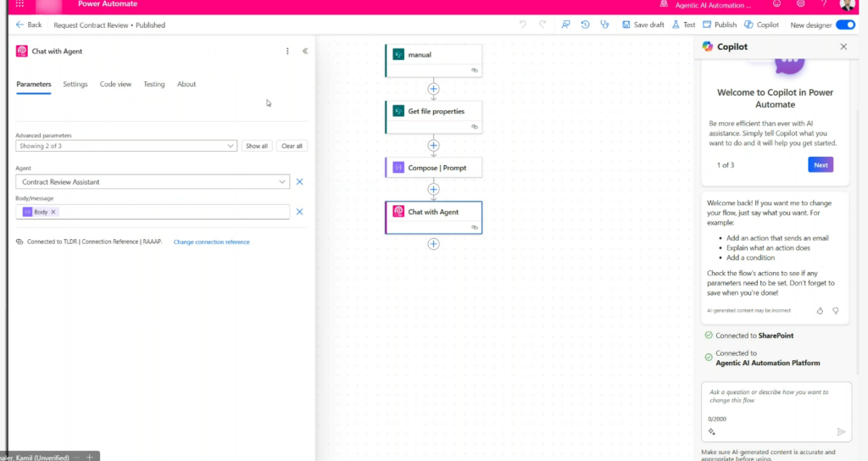
Task: Undo the last flow change
Action: [522, 25]
